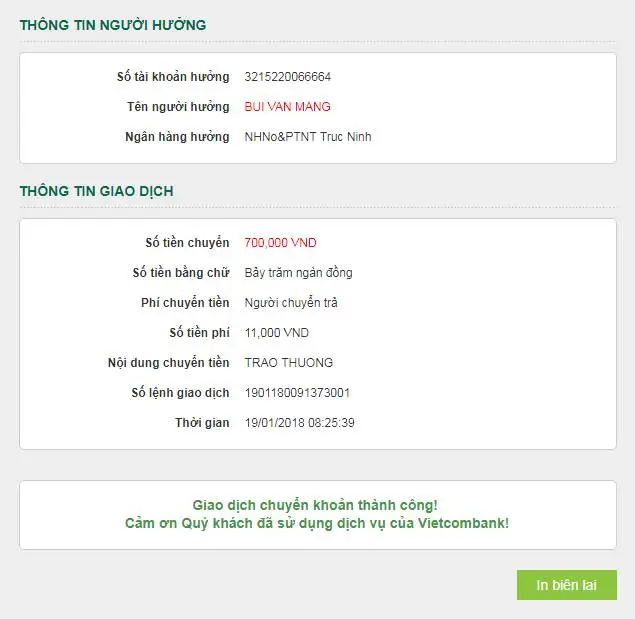Viewport: 635px width, 619px height.
Task: Click the "Số tài khoản hưởng" label
Action: click(x=173, y=77)
